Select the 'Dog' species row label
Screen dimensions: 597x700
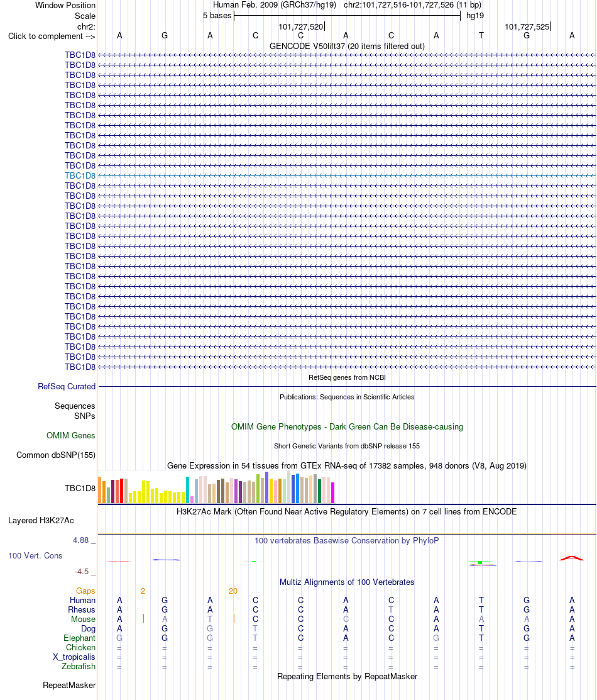(x=88, y=628)
